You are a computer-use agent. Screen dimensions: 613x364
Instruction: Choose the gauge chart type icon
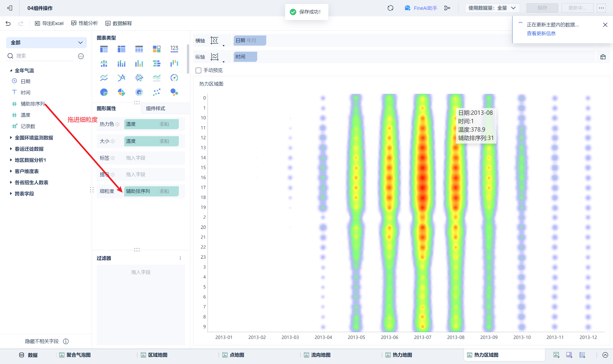[174, 78]
